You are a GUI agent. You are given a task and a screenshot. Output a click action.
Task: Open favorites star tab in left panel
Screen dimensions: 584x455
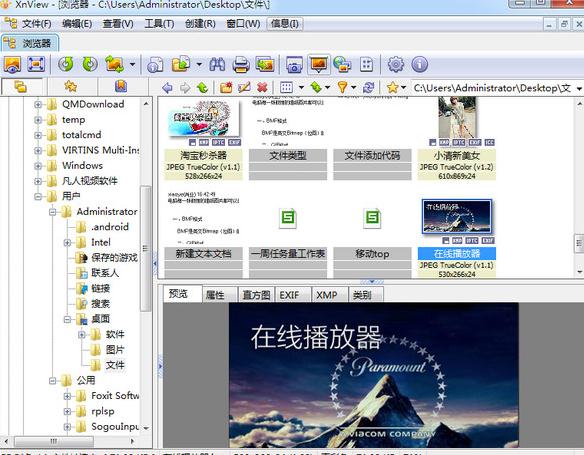coord(70,86)
